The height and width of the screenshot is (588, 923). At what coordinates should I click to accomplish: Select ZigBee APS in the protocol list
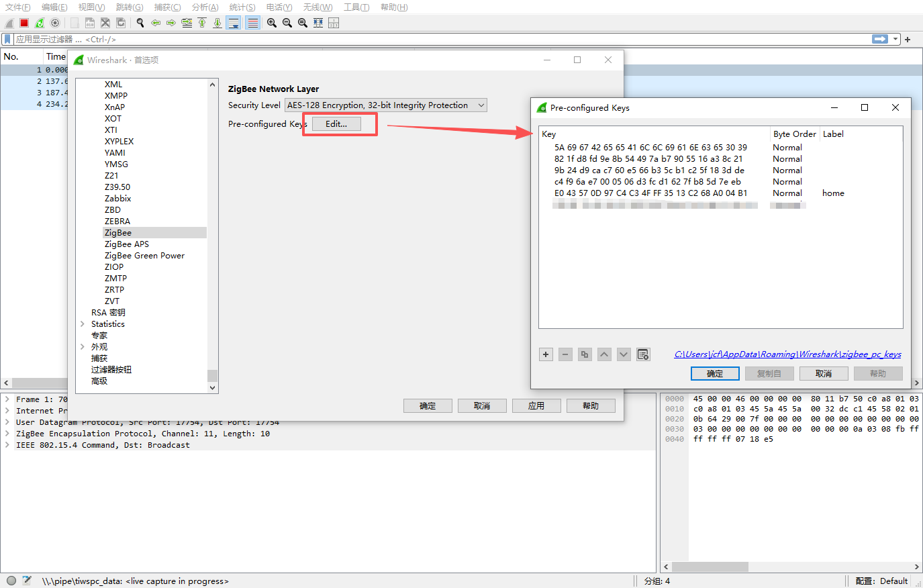click(x=127, y=244)
